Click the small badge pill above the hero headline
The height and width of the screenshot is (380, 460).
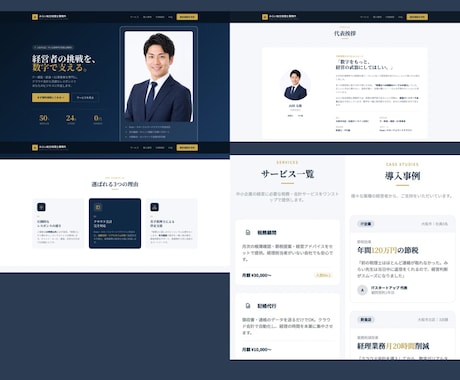click(53, 47)
